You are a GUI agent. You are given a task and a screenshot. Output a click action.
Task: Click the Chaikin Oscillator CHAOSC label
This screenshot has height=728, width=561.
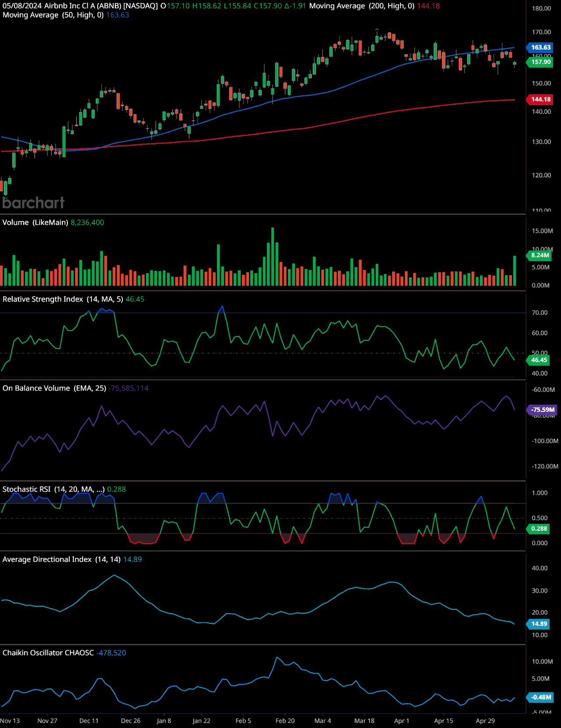coord(48,653)
